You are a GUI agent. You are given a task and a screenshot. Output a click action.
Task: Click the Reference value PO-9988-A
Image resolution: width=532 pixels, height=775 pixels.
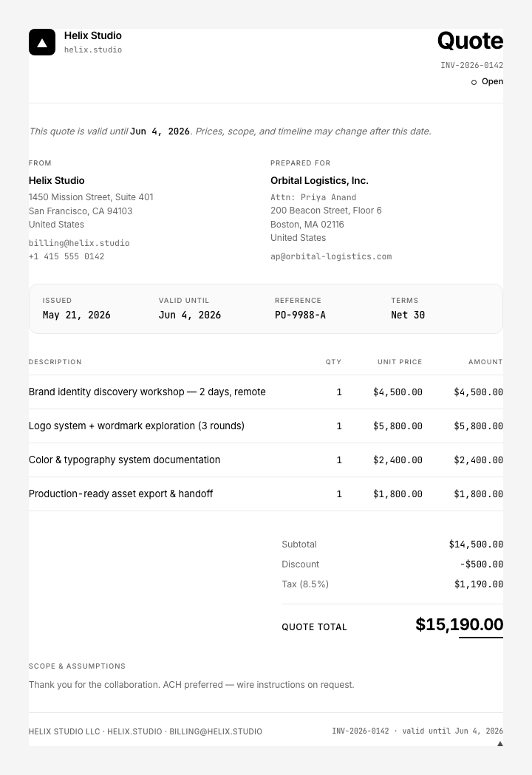(x=300, y=315)
